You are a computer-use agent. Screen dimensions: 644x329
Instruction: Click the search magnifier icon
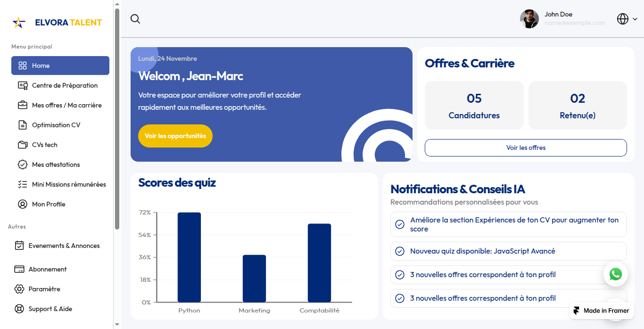point(135,19)
